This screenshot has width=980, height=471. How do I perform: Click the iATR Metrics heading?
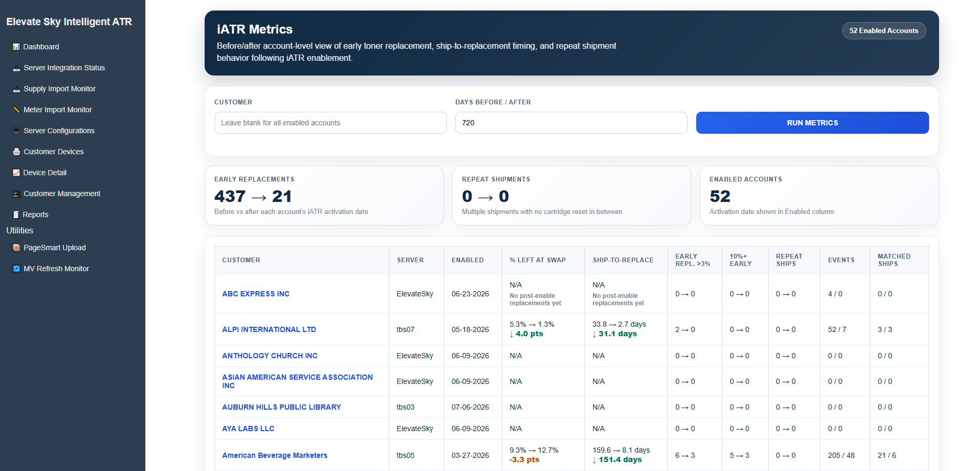coord(254,29)
